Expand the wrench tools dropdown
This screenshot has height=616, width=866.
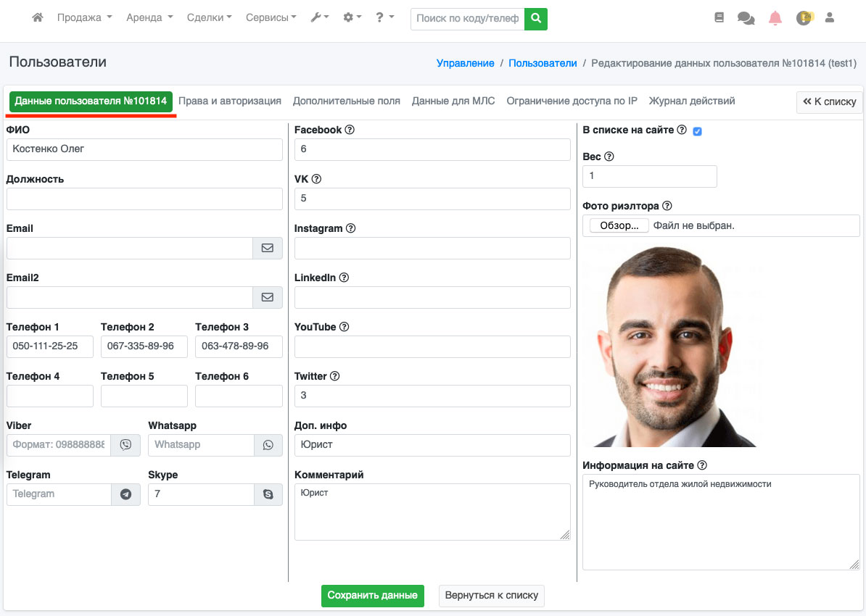click(319, 18)
